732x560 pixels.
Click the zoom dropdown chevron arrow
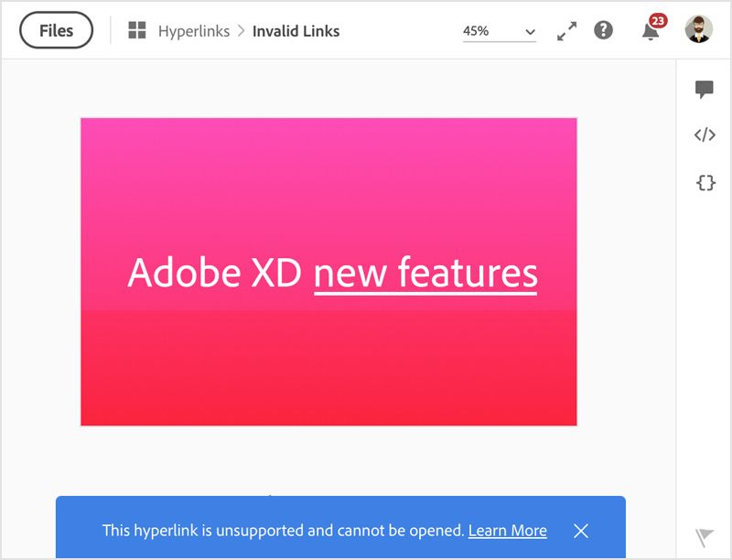[530, 33]
